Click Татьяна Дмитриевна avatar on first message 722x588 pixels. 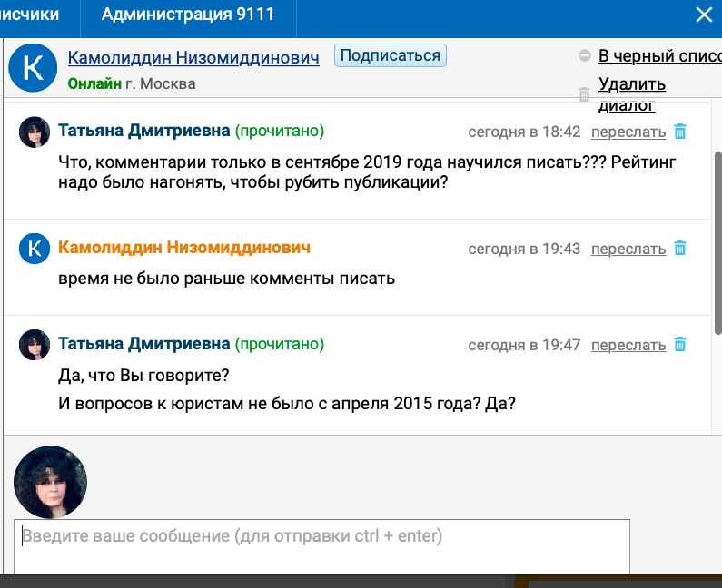point(35,132)
